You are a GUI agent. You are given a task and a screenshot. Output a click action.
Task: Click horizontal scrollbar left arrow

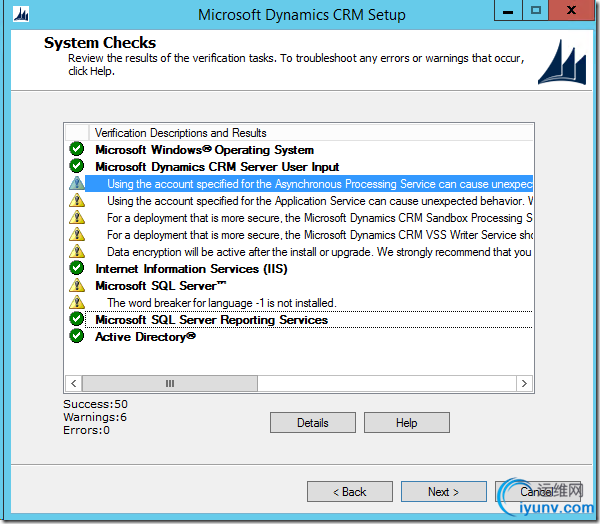(73, 383)
